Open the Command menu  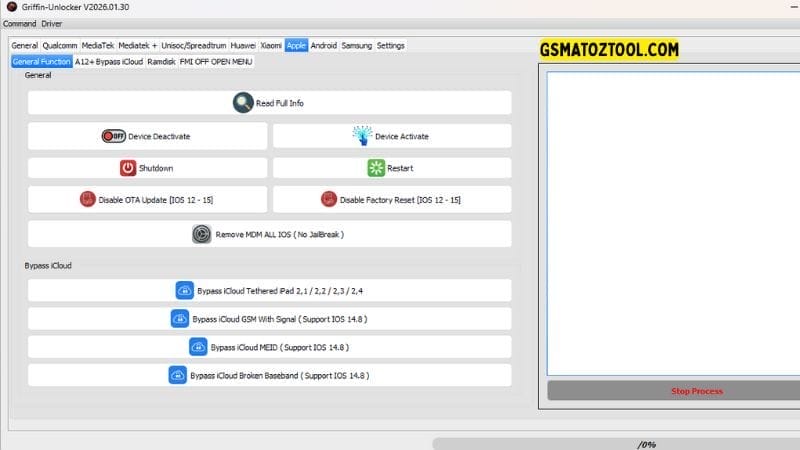19,24
